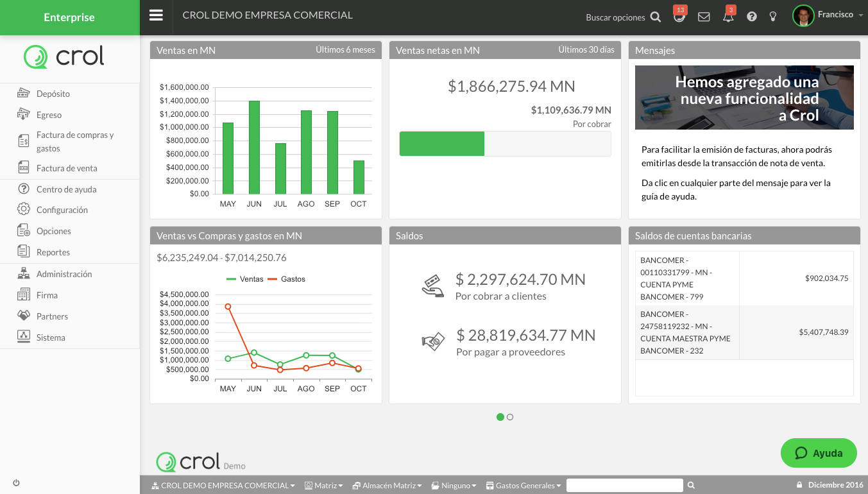Click the Factura de compras y gastos icon

point(24,141)
